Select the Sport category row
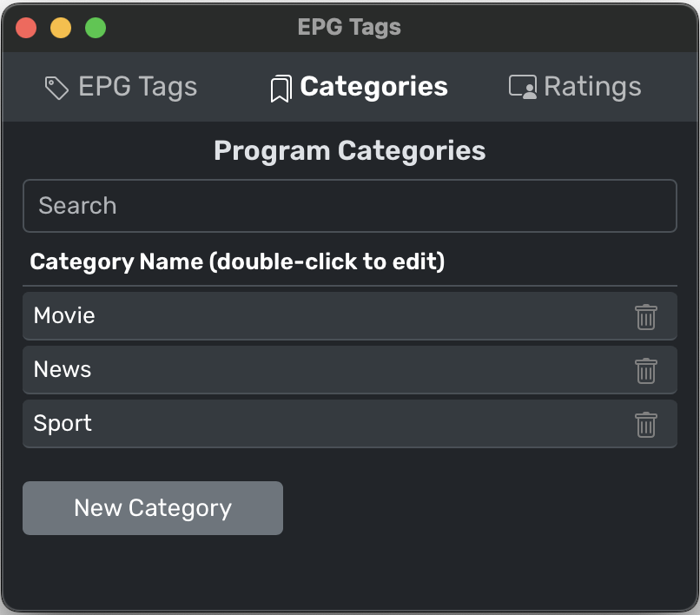 (x=349, y=424)
